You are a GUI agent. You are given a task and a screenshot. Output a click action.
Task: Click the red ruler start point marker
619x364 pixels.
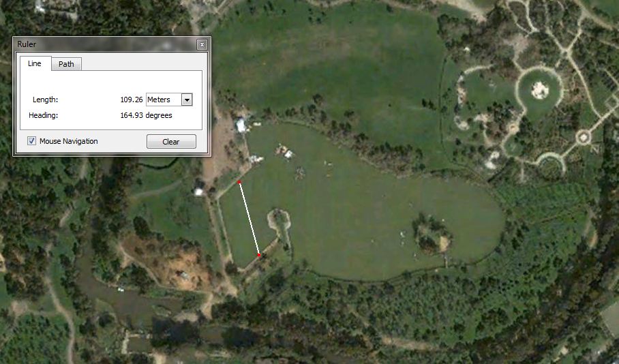[239, 182]
